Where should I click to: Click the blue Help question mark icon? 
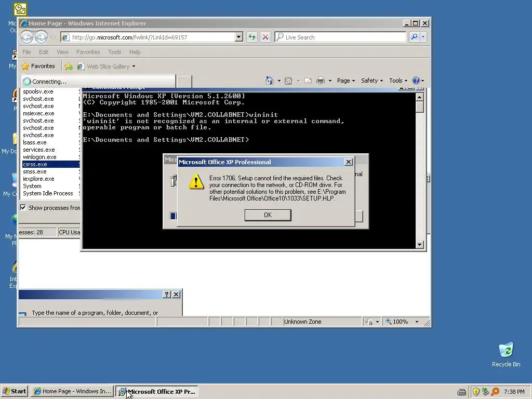point(416,81)
